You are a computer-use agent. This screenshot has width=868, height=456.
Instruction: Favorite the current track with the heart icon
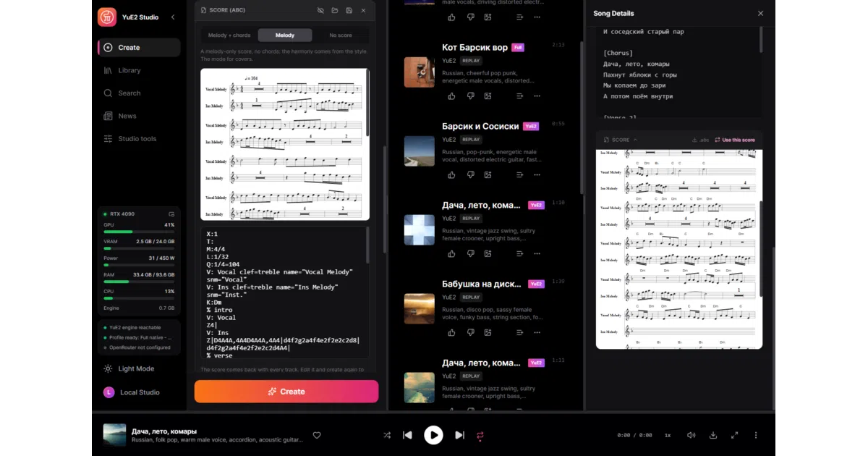[x=317, y=435]
